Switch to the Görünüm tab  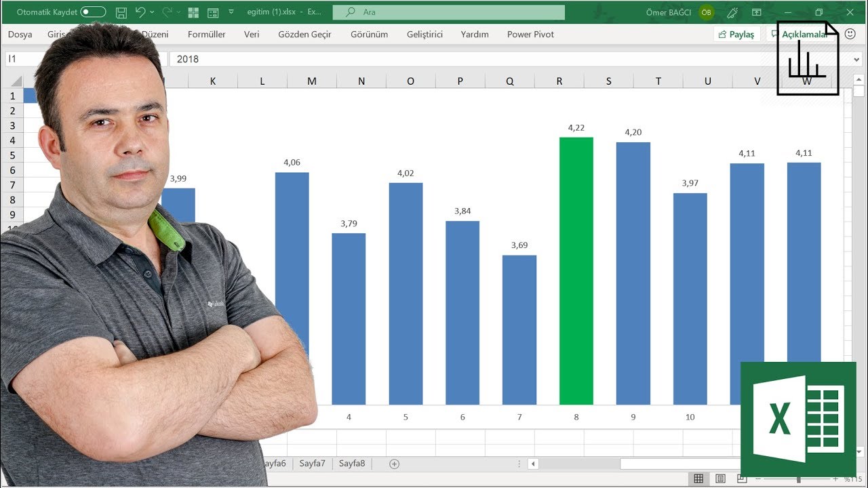click(370, 35)
